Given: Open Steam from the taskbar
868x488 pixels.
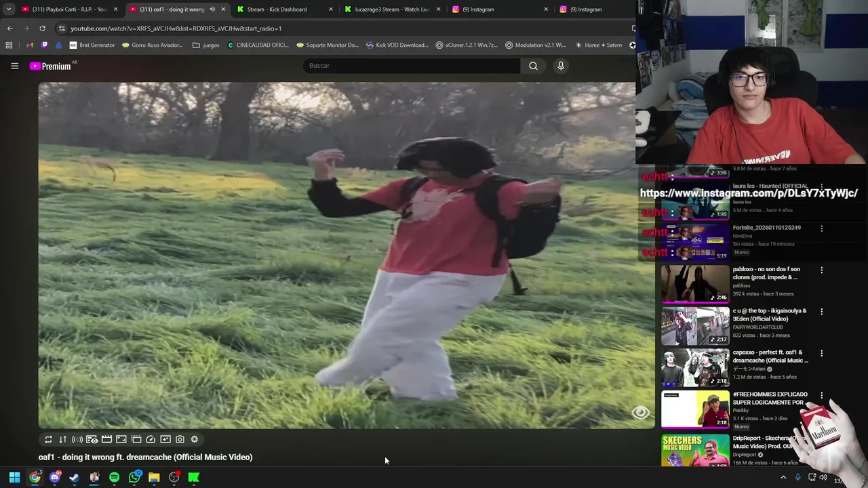Looking at the screenshot, I should [75, 477].
